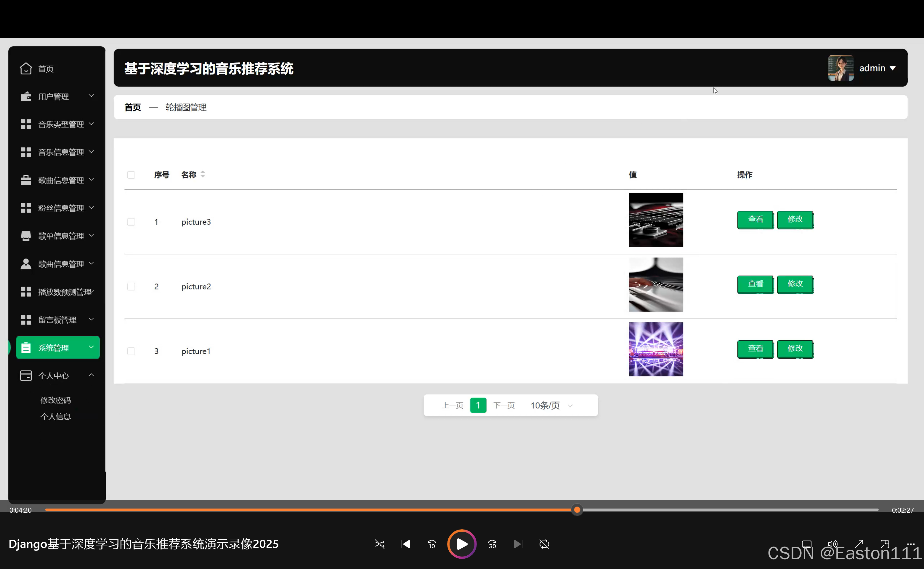Select the 留言板管理 sidebar menu

pyautogui.click(x=57, y=319)
